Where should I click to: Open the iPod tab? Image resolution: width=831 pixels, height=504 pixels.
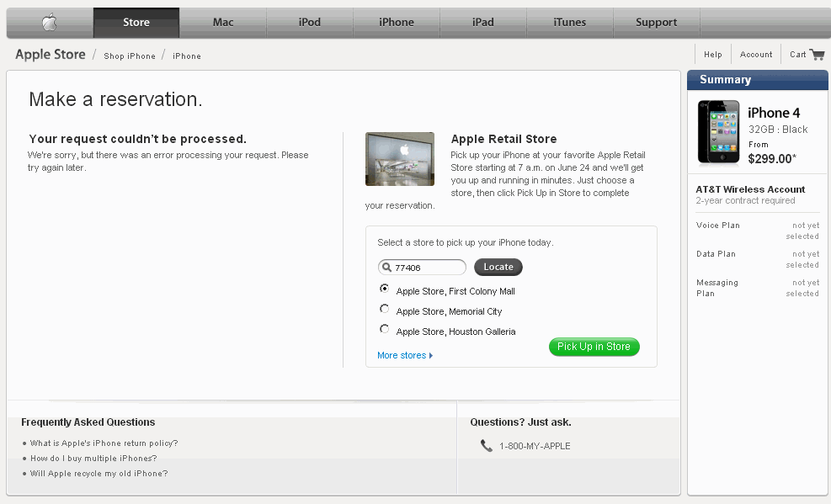tap(310, 22)
